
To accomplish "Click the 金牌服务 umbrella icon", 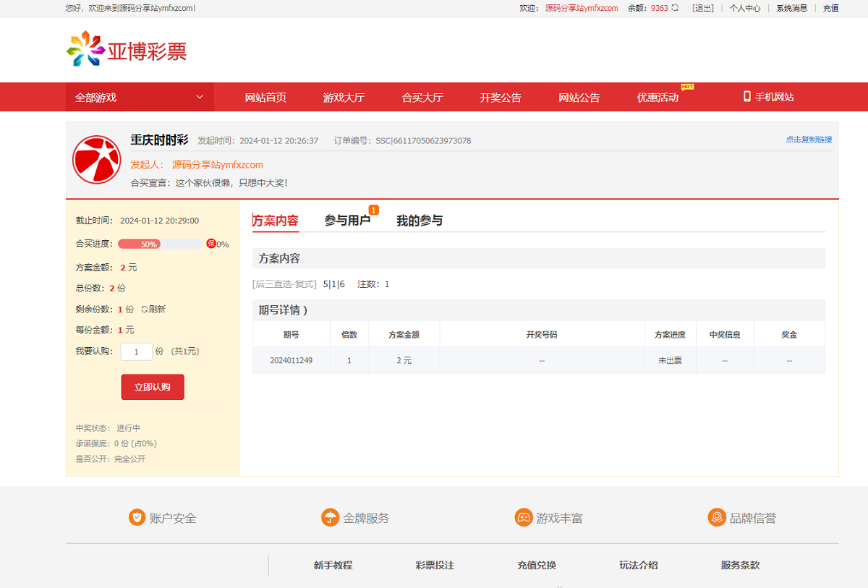I will pyautogui.click(x=331, y=518).
